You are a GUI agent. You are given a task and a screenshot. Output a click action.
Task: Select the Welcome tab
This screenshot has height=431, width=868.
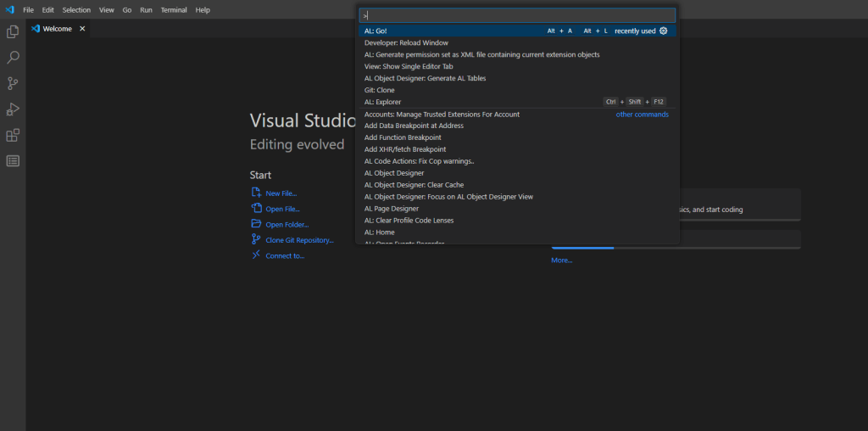tap(57, 29)
